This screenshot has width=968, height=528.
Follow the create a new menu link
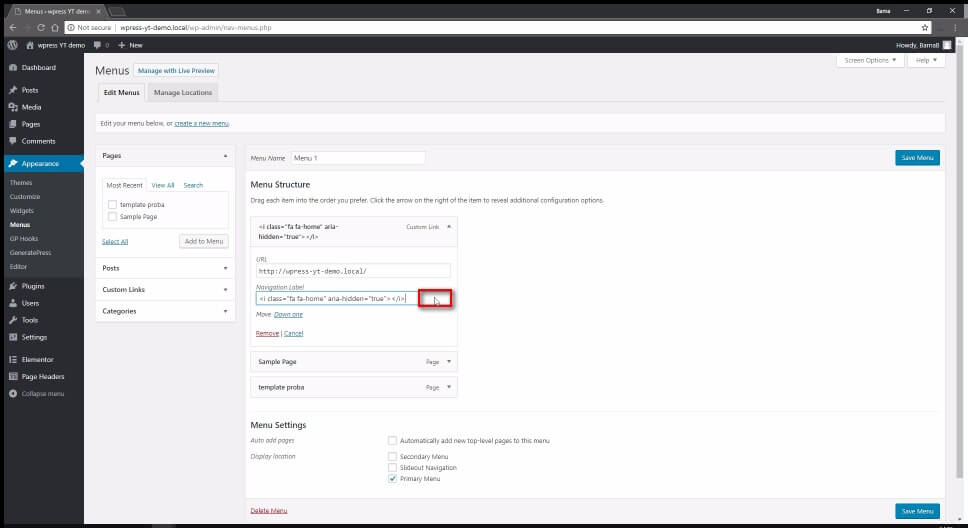click(x=201, y=124)
